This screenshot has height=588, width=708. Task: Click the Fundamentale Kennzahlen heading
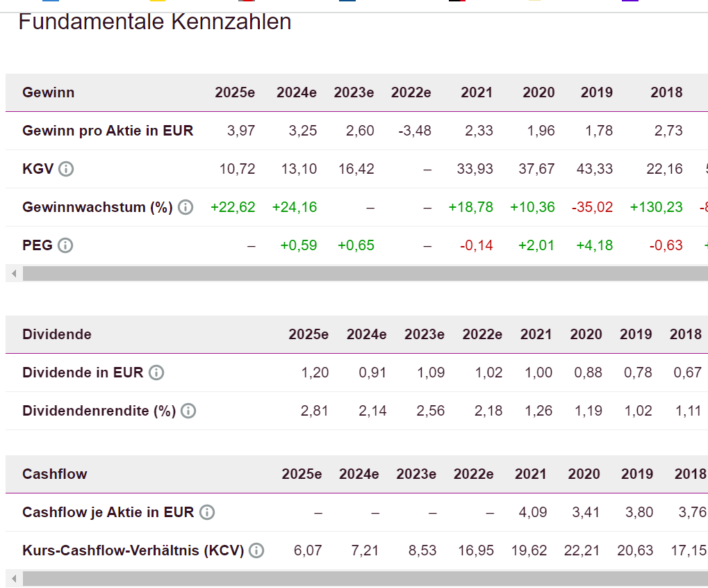point(154,22)
